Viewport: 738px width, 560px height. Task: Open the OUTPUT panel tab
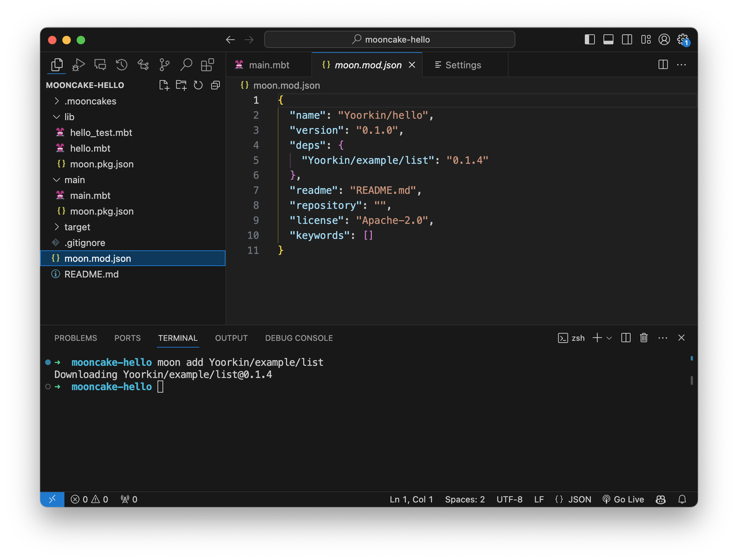tap(231, 338)
